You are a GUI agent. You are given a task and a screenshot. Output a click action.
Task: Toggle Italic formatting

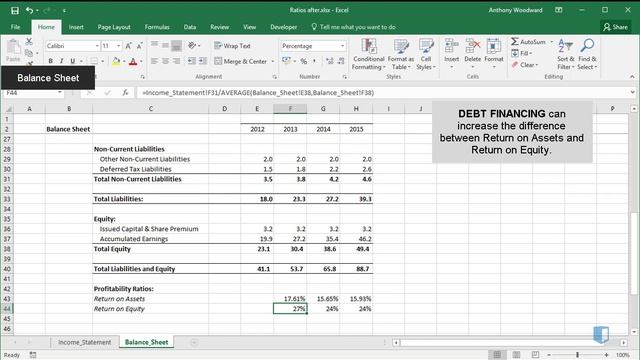point(61,61)
